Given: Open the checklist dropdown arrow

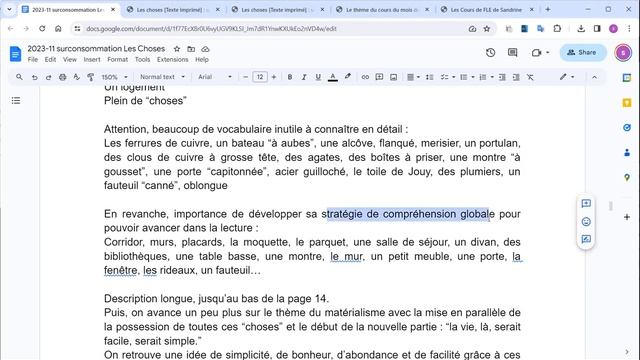Looking at the screenshot, I should click(x=453, y=77).
